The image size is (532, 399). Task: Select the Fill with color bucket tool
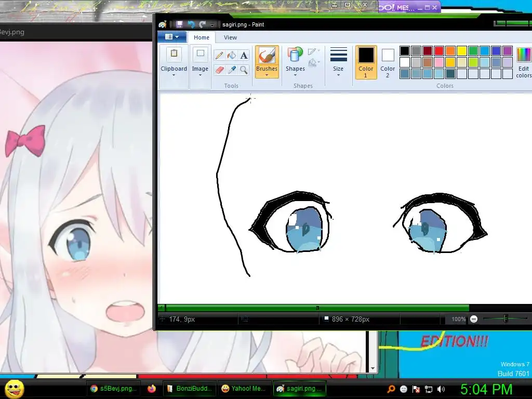pyautogui.click(x=232, y=55)
